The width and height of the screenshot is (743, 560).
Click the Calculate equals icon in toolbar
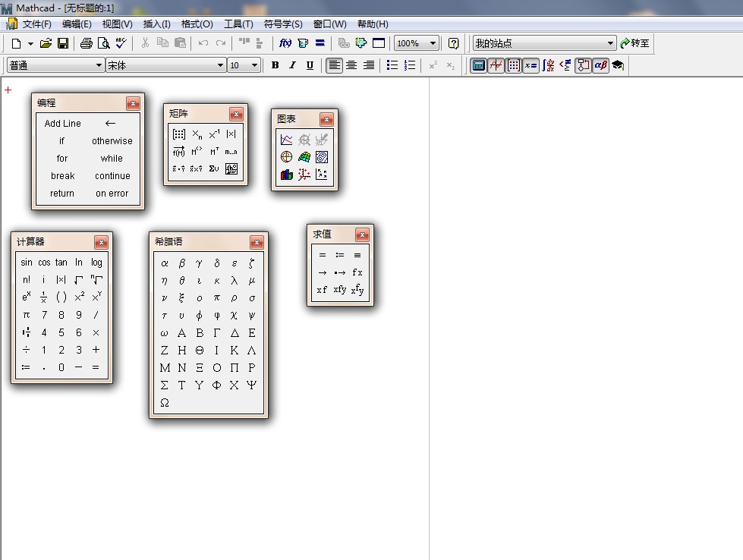(x=320, y=43)
